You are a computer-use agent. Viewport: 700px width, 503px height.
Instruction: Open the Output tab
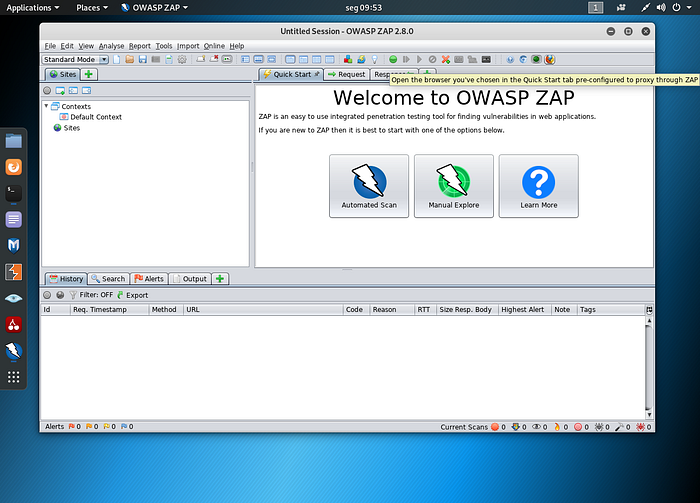point(190,279)
